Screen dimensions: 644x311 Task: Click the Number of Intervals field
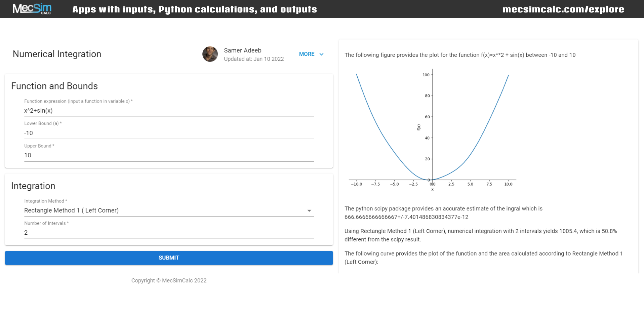pos(168,232)
